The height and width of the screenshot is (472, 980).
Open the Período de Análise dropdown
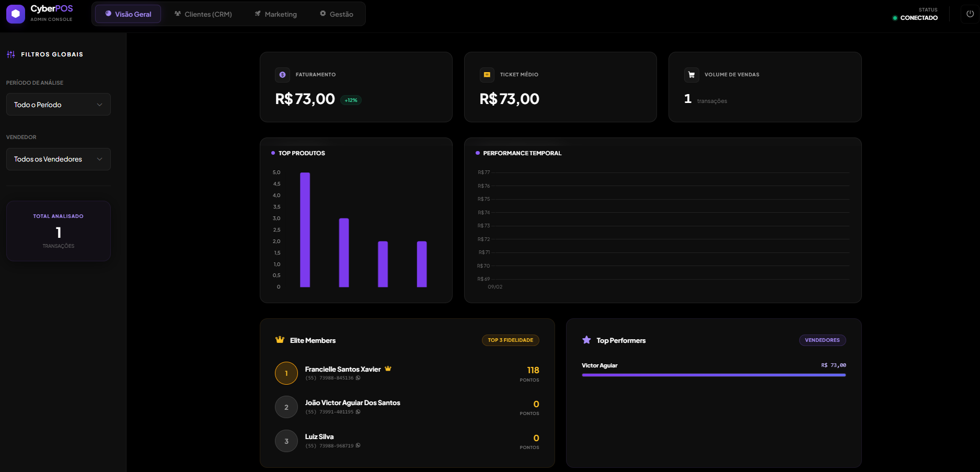[x=58, y=104]
